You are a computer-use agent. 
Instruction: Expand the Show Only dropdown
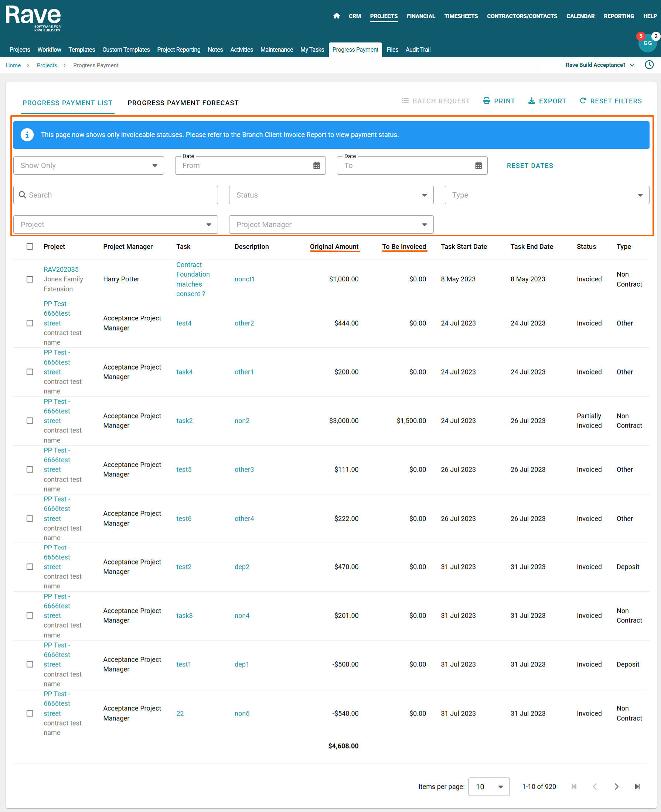click(x=88, y=165)
